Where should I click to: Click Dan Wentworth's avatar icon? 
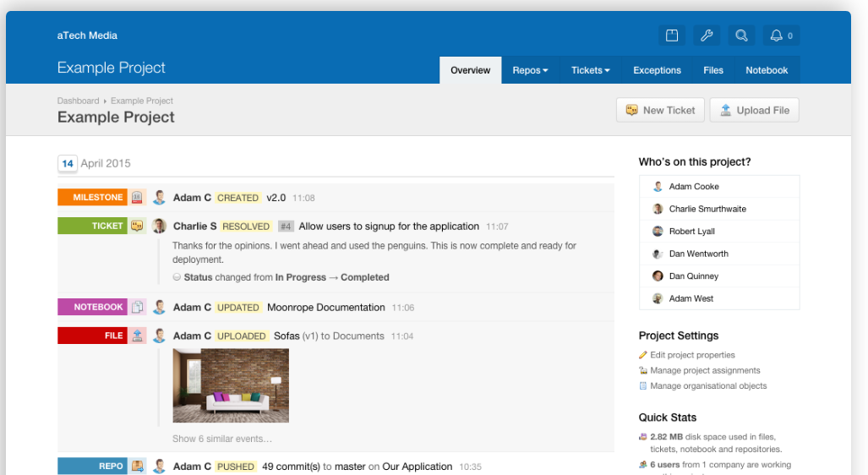click(x=658, y=254)
